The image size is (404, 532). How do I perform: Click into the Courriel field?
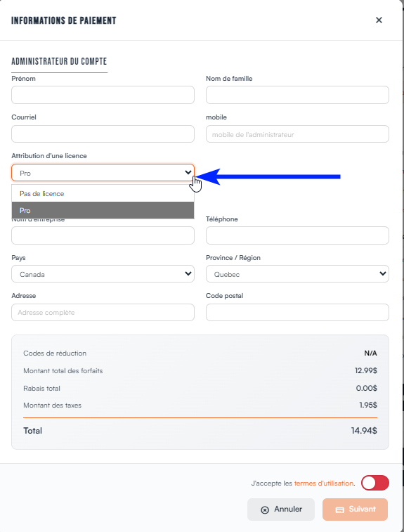coord(103,134)
